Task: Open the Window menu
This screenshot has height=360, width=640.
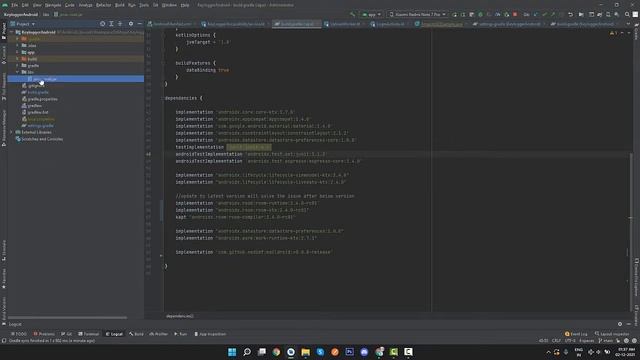Action: 169,5
